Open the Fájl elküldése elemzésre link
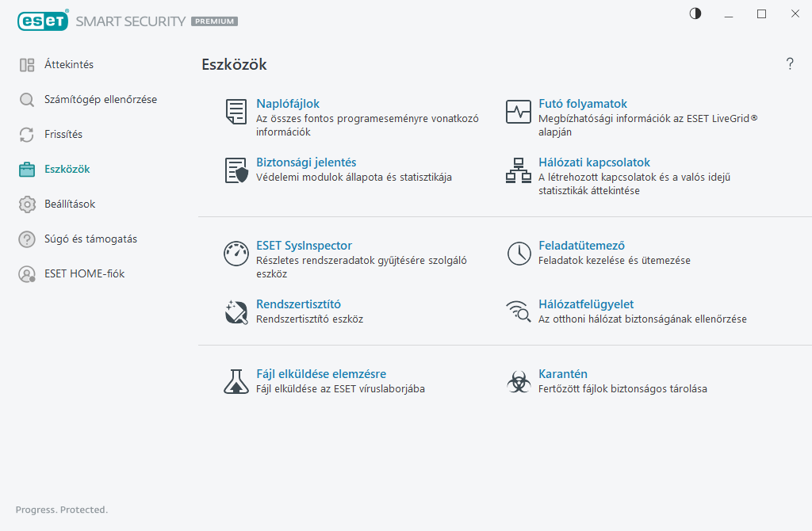This screenshot has height=531, width=812. click(x=321, y=374)
